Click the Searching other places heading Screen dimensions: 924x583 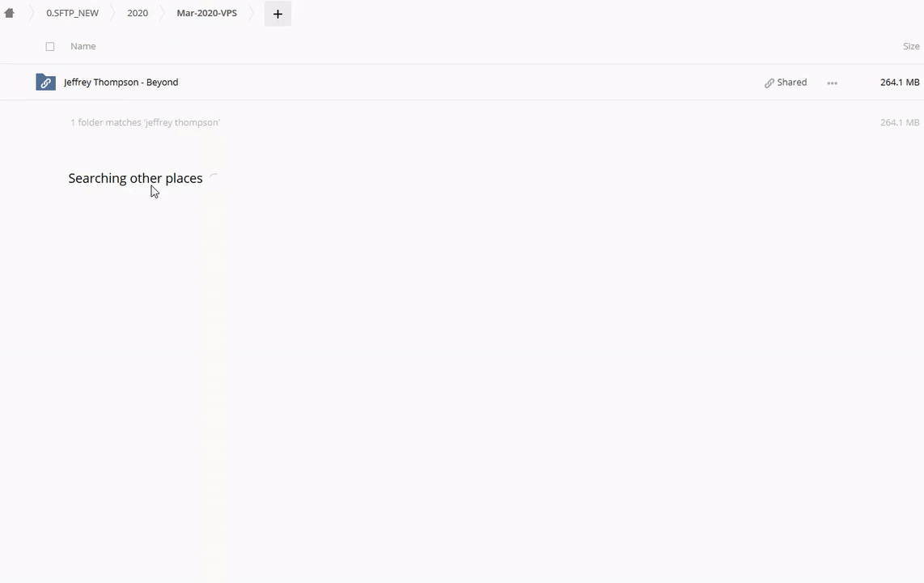point(135,178)
